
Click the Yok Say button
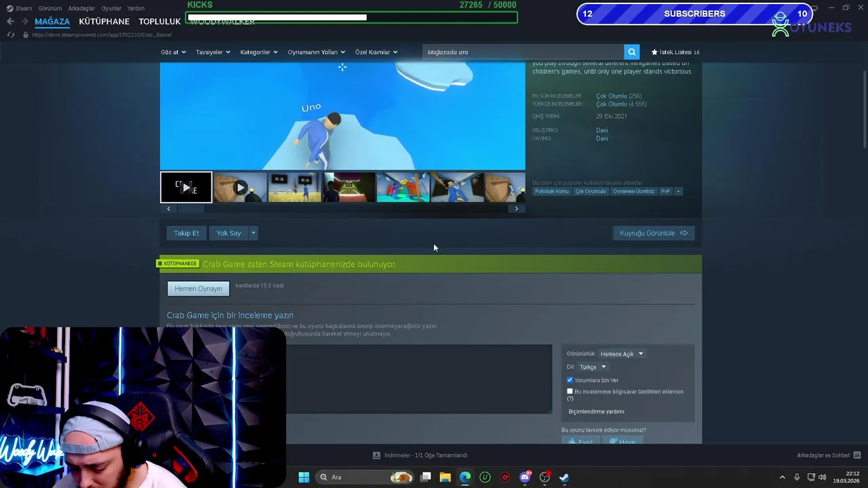pyautogui.click(x=229, y=233)
